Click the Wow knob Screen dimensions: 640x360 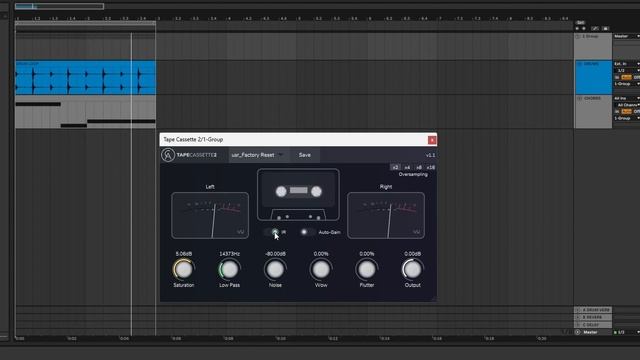[321, 269]
